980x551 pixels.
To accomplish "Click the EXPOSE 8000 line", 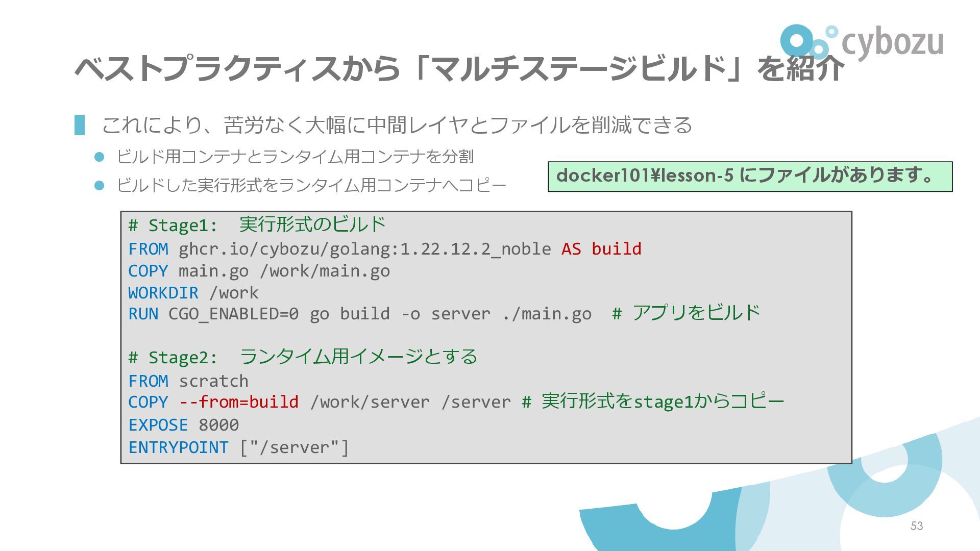I will tap(184, 425).
